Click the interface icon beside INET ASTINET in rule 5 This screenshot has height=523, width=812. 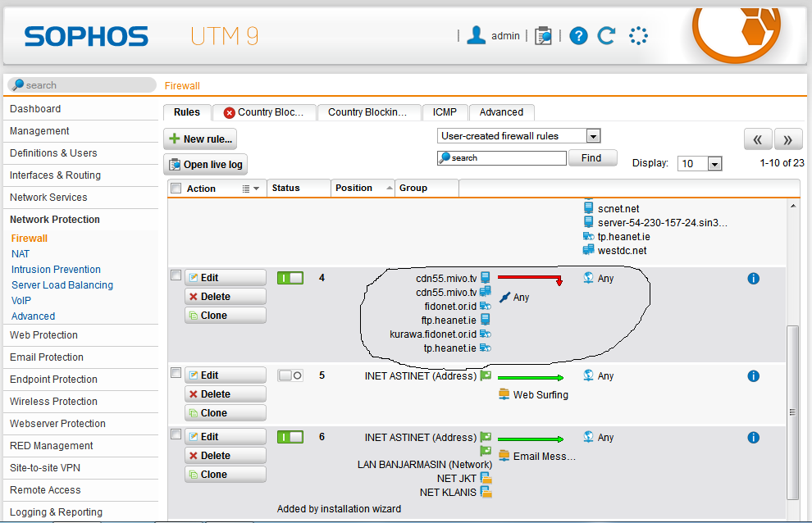coord(486,375)
